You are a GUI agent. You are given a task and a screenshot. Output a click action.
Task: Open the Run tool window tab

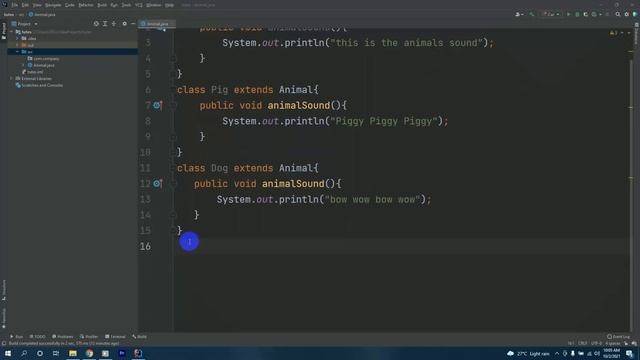17,337
